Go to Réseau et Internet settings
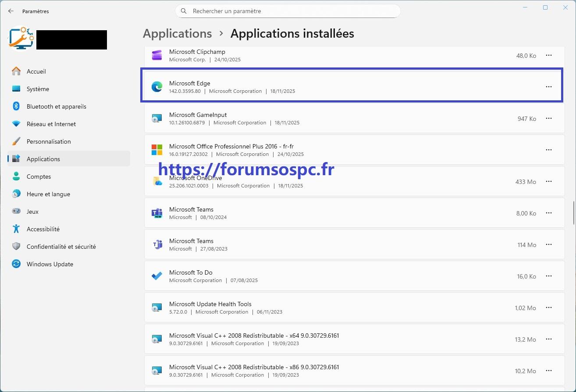The width and height of the screenshot is (576, 392). [51, 124]
